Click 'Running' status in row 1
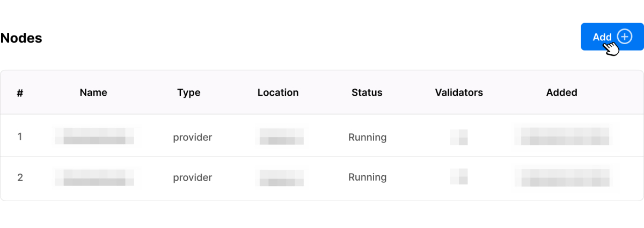The height and width of the screenshot is (228, 644). pos(368,137)
